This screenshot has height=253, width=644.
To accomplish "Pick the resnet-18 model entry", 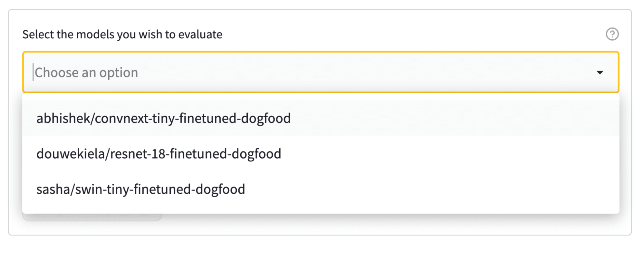I will [x=159, y=154].
